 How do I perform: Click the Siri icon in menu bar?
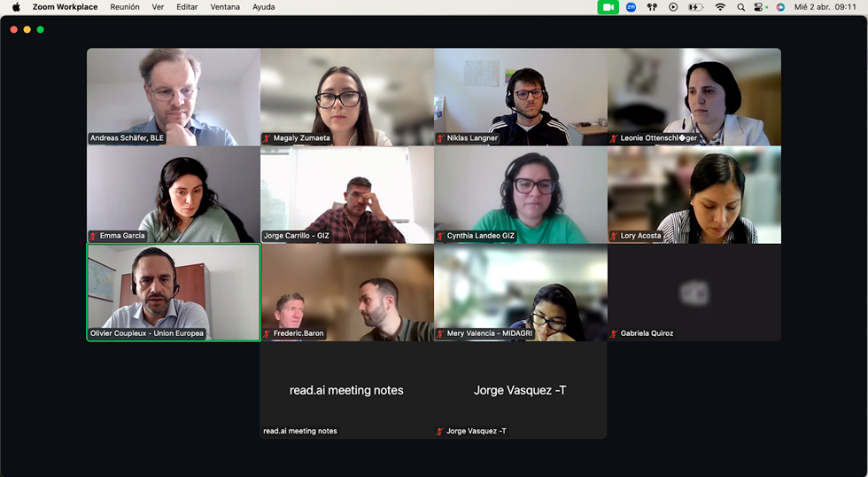click(x=780, y=7)
